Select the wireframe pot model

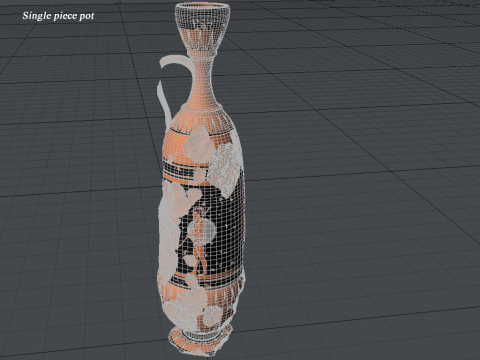202,179
